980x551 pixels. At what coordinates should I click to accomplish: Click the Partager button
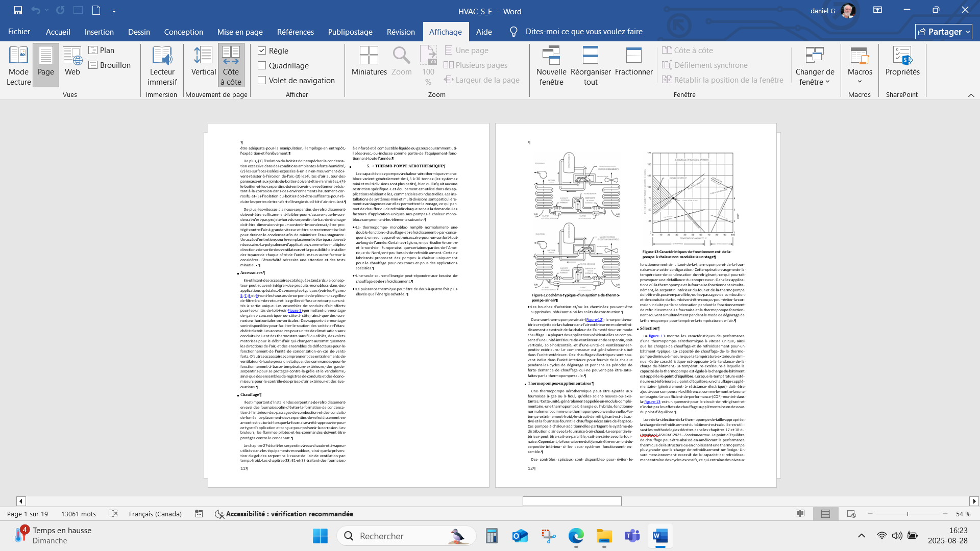pyautogui.click(x=943, y=32)
